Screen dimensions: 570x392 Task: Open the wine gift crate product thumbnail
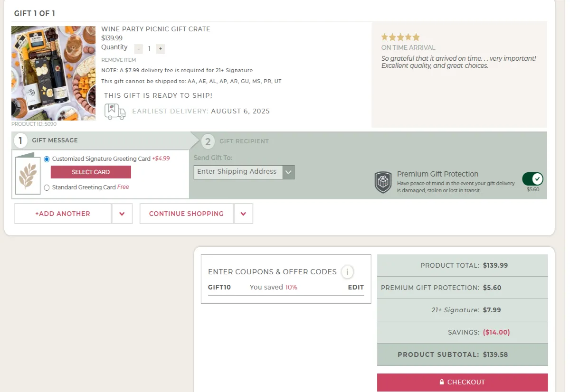coord(54,73)
